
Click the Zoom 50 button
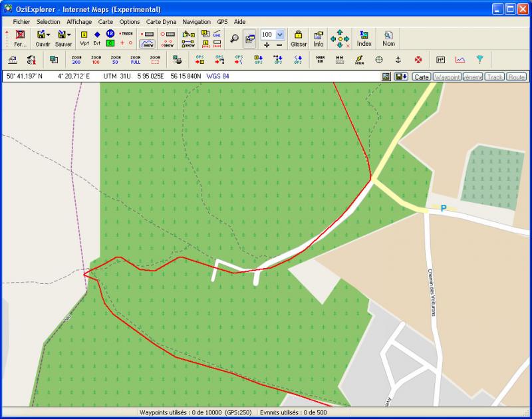click(115, 60)
